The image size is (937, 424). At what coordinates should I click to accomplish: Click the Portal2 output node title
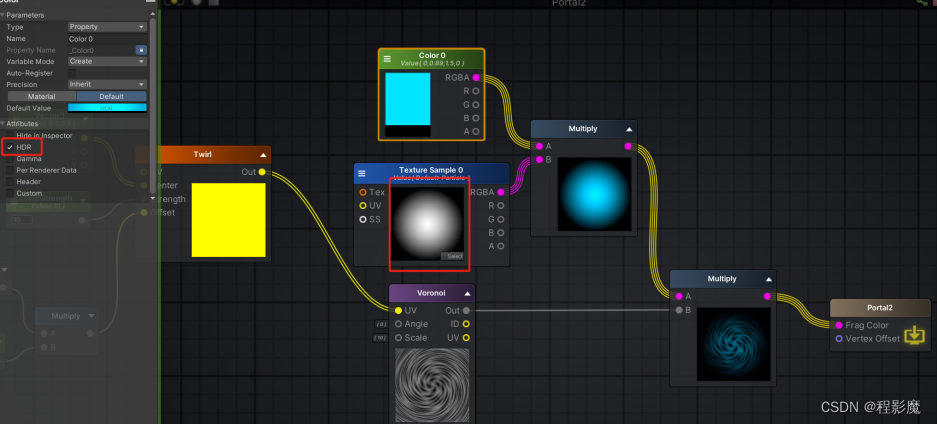(880, 308)
